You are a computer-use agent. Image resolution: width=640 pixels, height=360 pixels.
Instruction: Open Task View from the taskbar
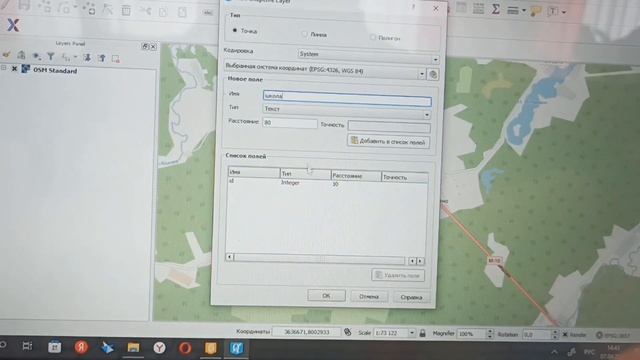(x=27, y=346)
